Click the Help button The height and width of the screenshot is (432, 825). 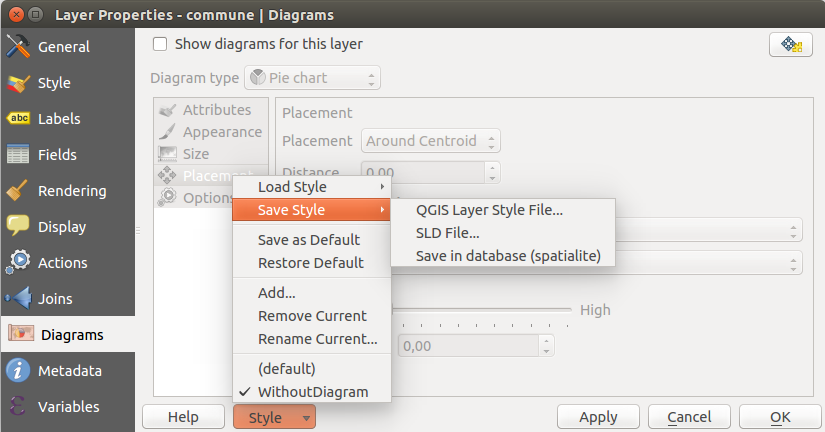click(183, 417)
